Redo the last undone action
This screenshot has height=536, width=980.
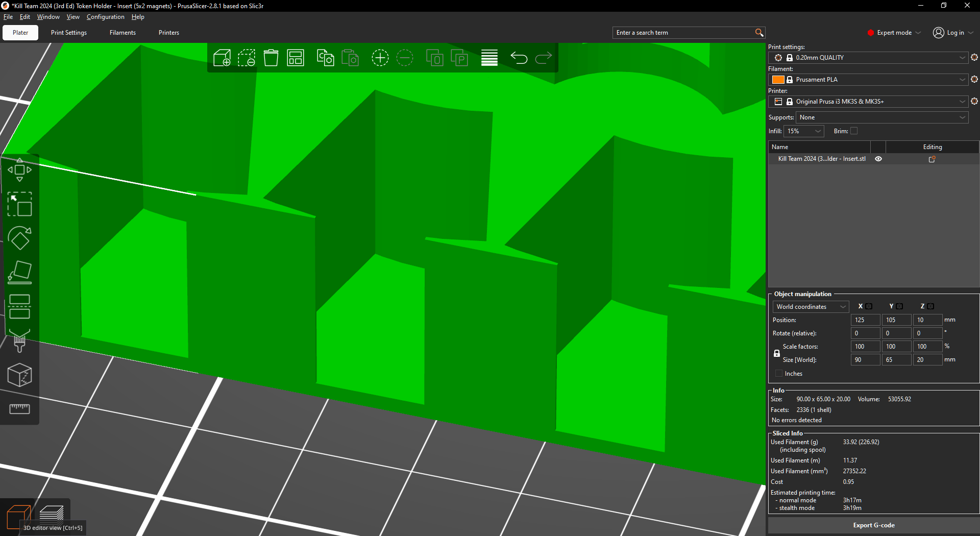[x=544, y=58]
